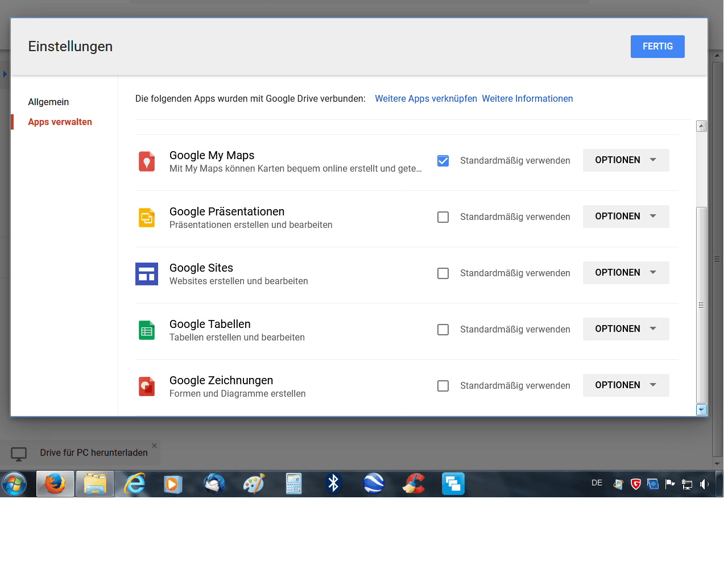Click the McAfee shield tray icon
728x582 pixels.
coord(636,484)
